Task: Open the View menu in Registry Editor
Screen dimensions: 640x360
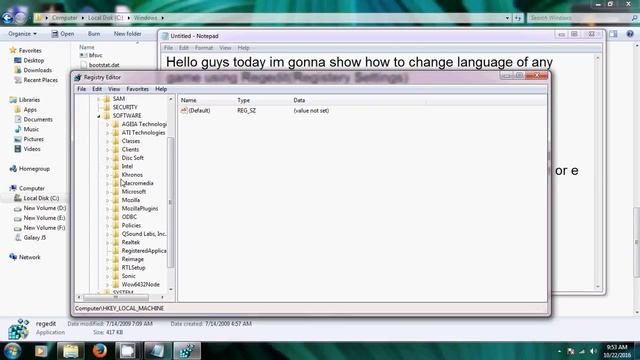Action: point(114,89)
